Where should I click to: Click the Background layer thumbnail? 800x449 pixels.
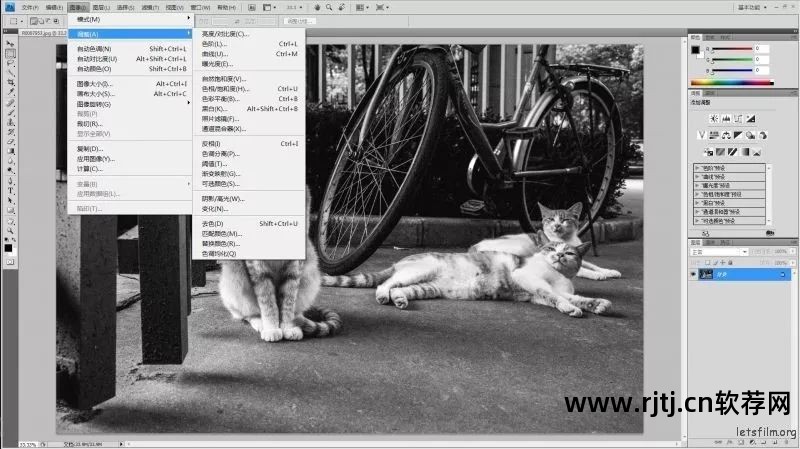coord(707,273)
